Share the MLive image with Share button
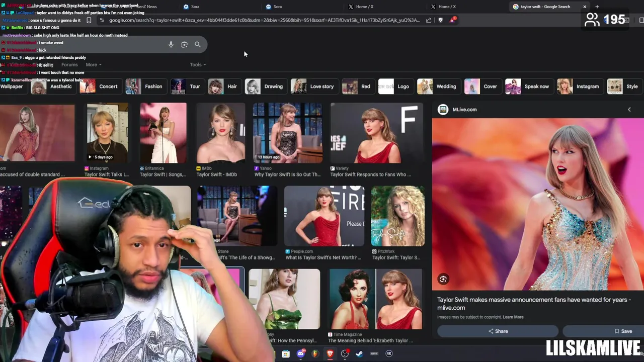The width and height of the screenshot is (644, 362). tap(498, 331)
